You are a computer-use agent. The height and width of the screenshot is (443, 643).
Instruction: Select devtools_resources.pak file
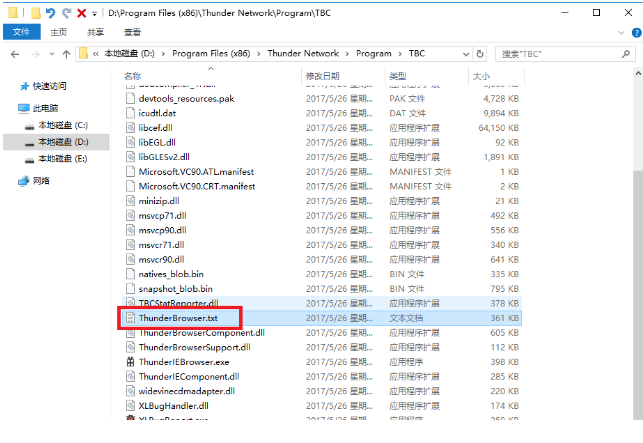pyautogui.click(x=186, y=99)
